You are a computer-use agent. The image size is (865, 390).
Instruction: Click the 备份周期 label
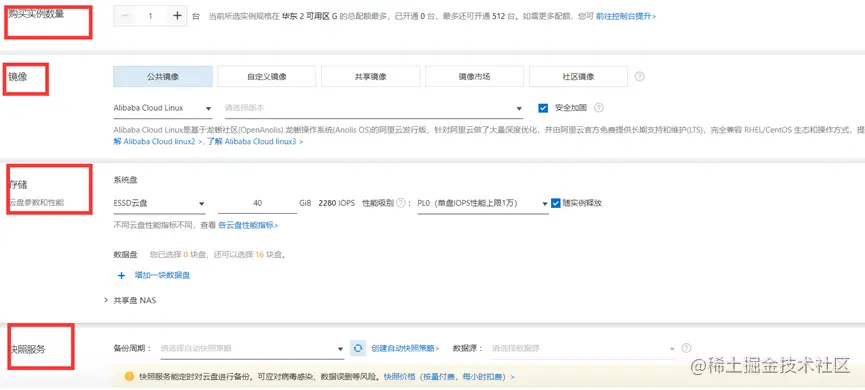pyautogui.click(x=132, y=348)
